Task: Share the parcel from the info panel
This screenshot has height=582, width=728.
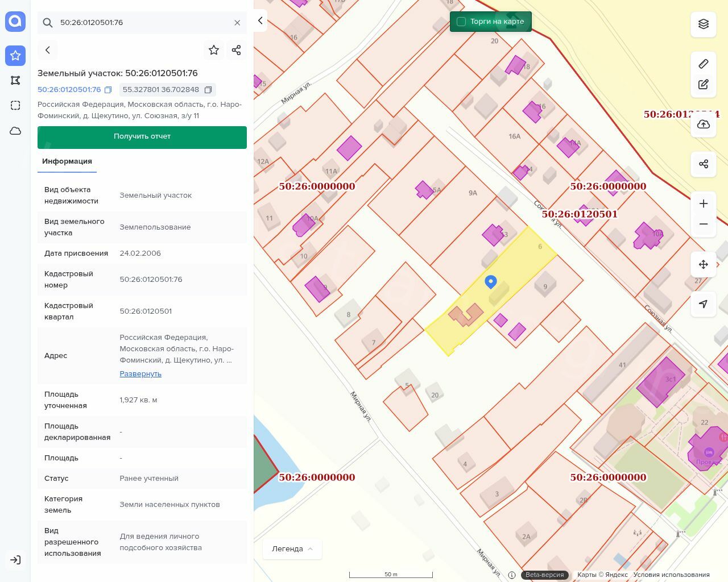Action: click(237, 50)
